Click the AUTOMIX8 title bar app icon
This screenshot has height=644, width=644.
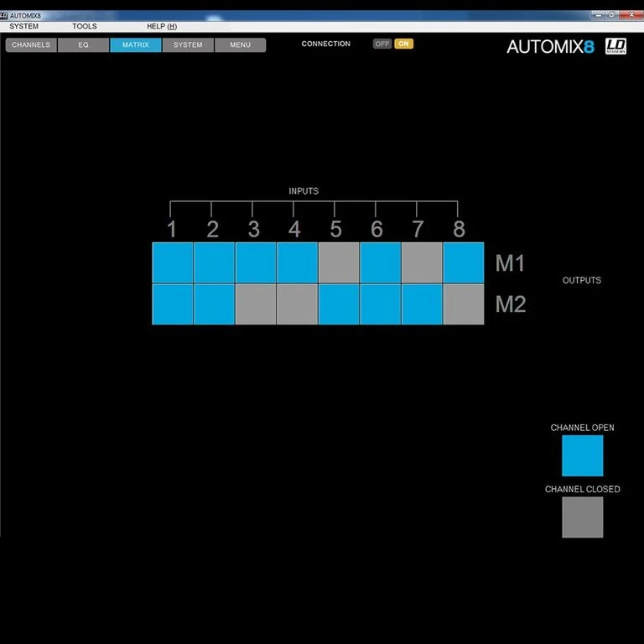coord(5,15)
